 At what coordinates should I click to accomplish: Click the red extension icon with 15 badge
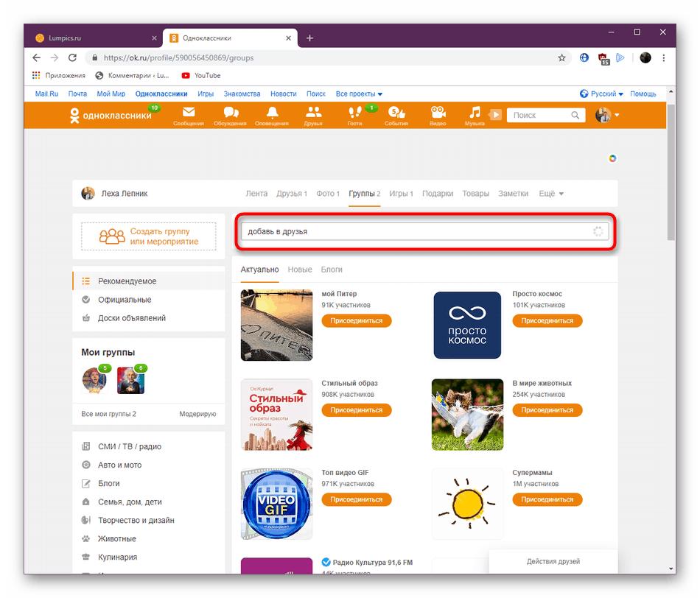pos(603,58)
